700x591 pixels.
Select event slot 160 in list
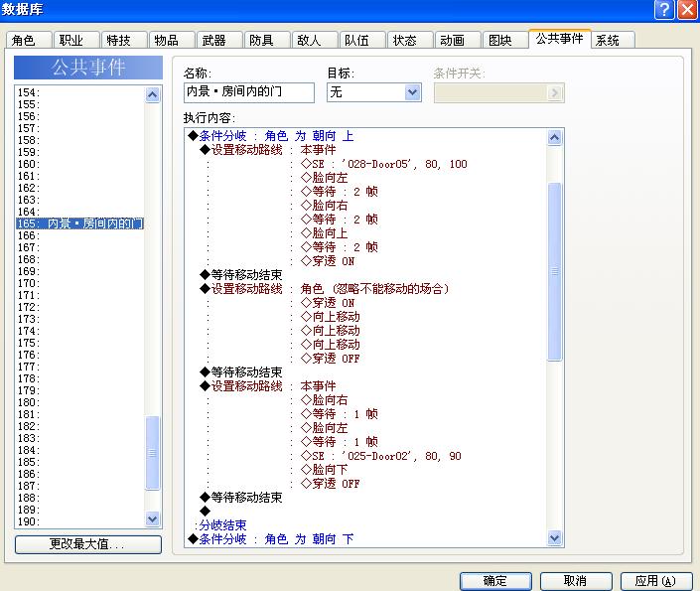[x=79, y=164]
